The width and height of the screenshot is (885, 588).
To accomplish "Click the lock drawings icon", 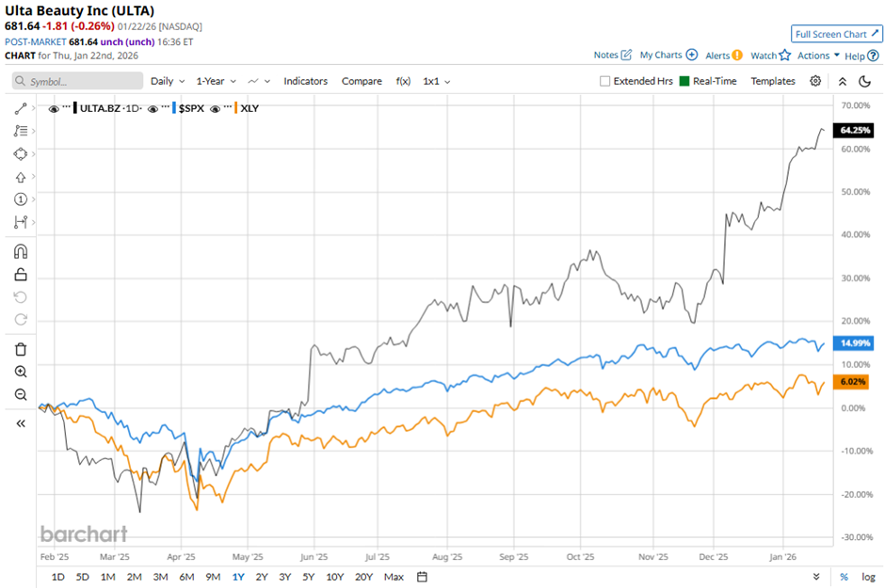I will pos(21,274).
